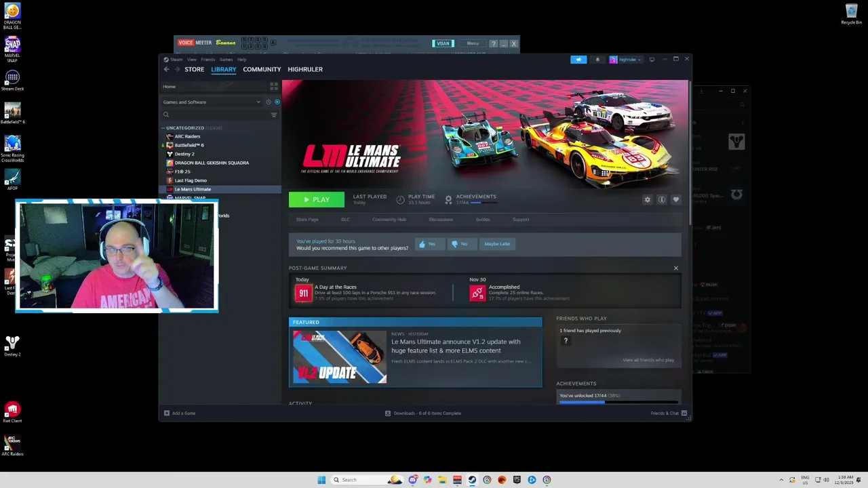868x488 pixels.
Task: Open the View menu
Action: (192, 60)
